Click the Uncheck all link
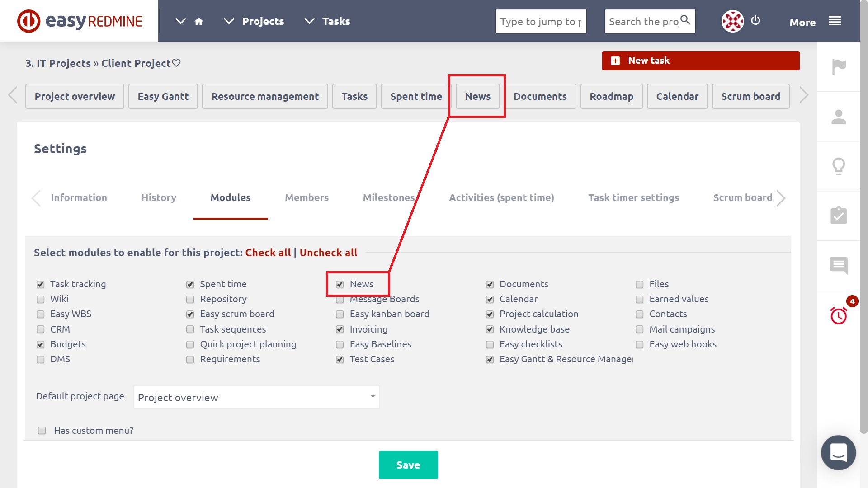 click(328, 253)
